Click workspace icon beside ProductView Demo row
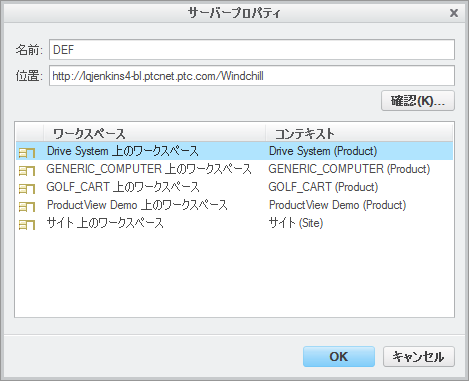Screen dimensions: 469x381 [x=27, y=207]
